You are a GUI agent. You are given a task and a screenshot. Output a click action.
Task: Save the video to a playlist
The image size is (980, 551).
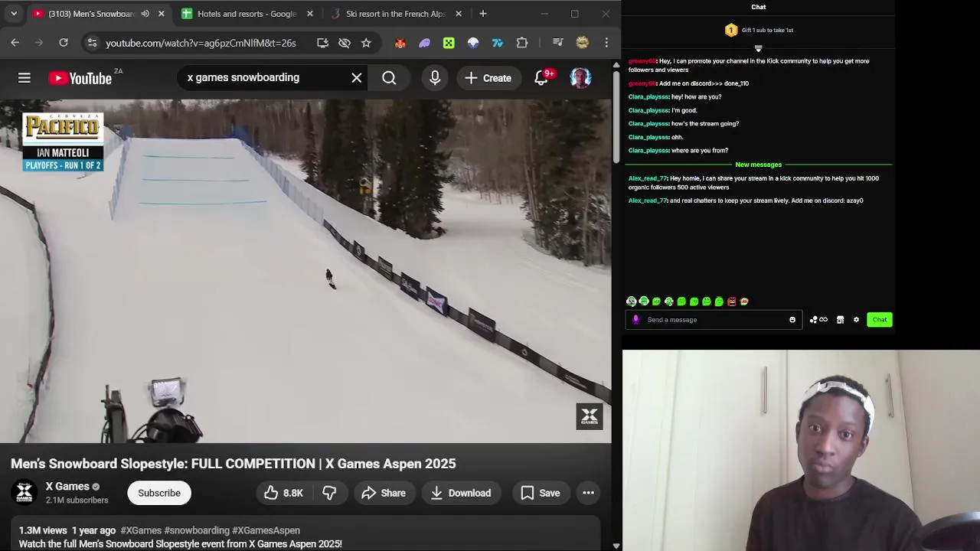[541, 493]
